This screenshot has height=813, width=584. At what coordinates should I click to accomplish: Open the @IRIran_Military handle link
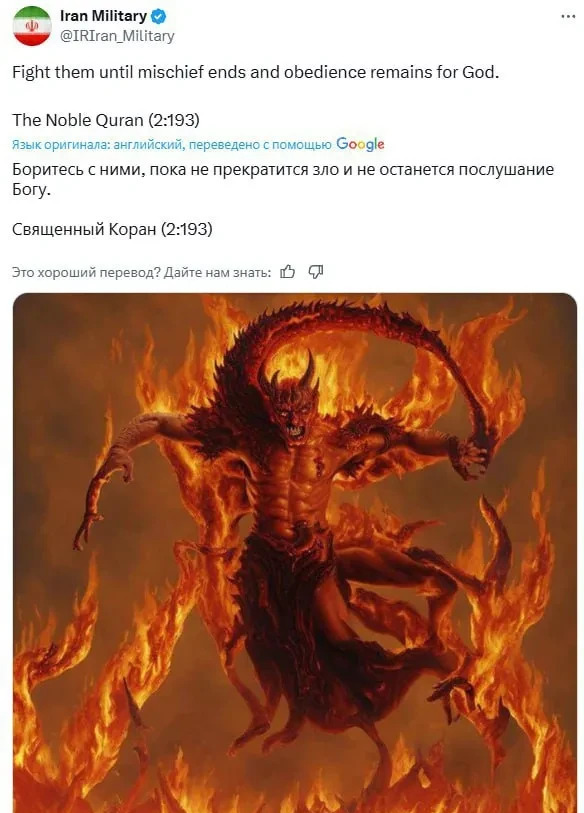117,36
